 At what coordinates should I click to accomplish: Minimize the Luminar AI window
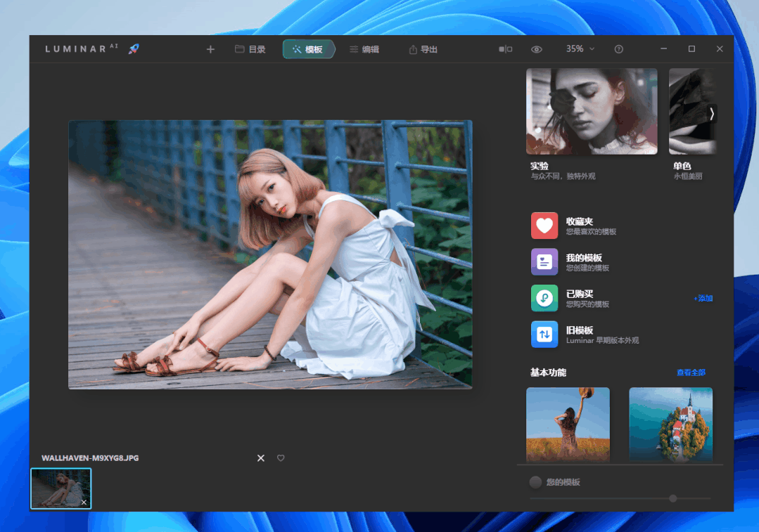[x=663, y=49]
